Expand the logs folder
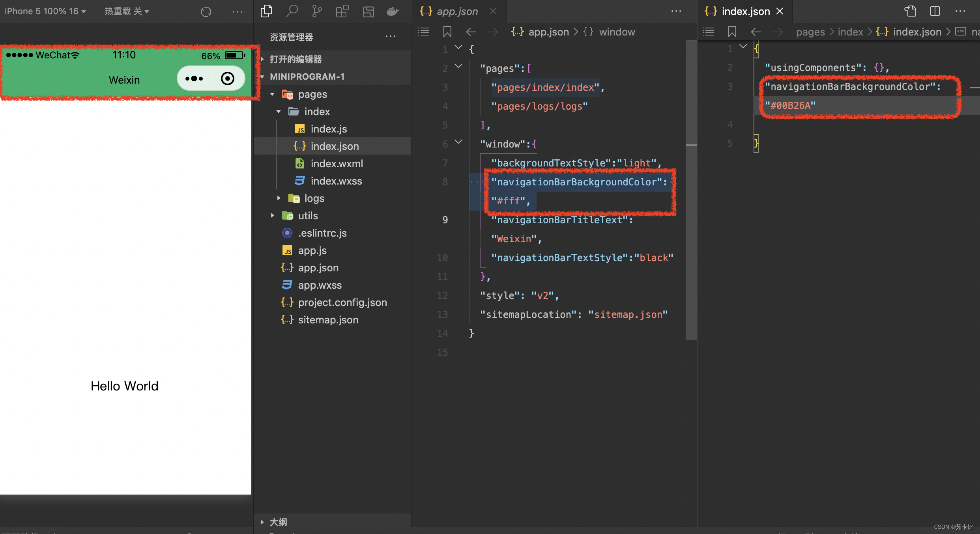980x534 pixels. tap(279, 198)
